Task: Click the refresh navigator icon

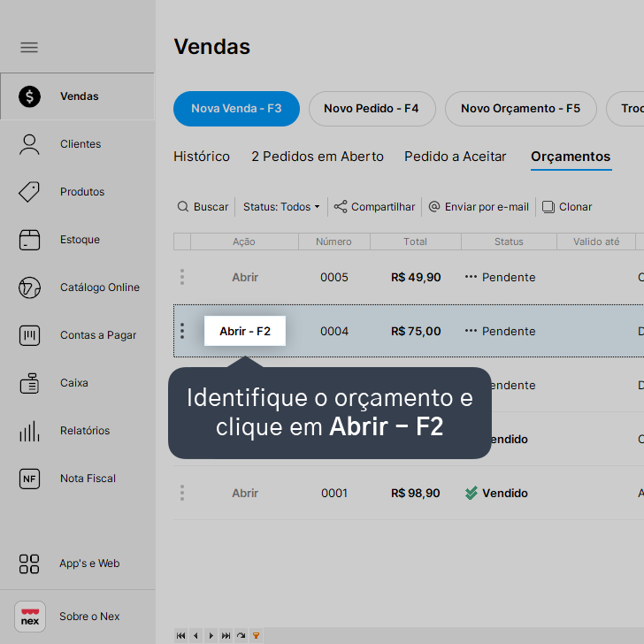Action: (x=241, y=636)
